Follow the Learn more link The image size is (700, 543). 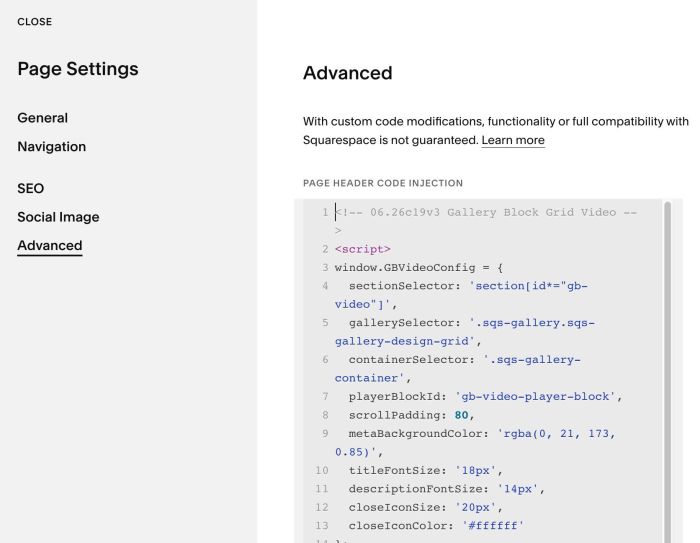[513, 140]
